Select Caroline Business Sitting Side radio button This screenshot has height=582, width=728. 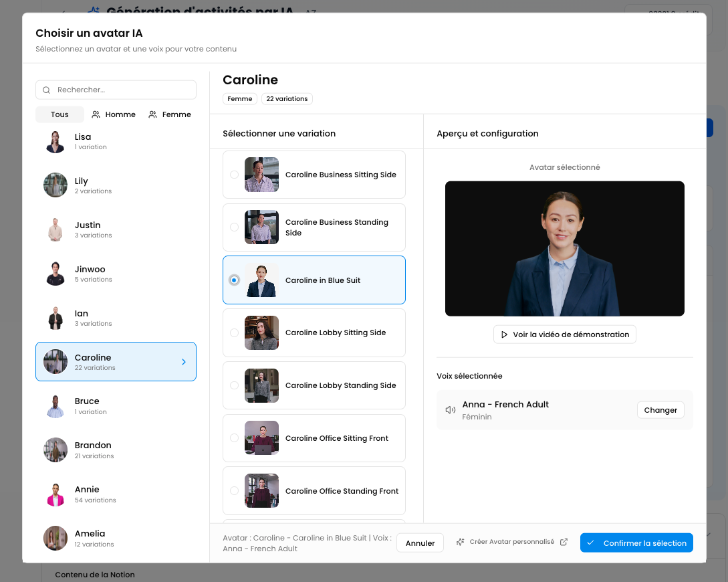(x=234, y=175)
